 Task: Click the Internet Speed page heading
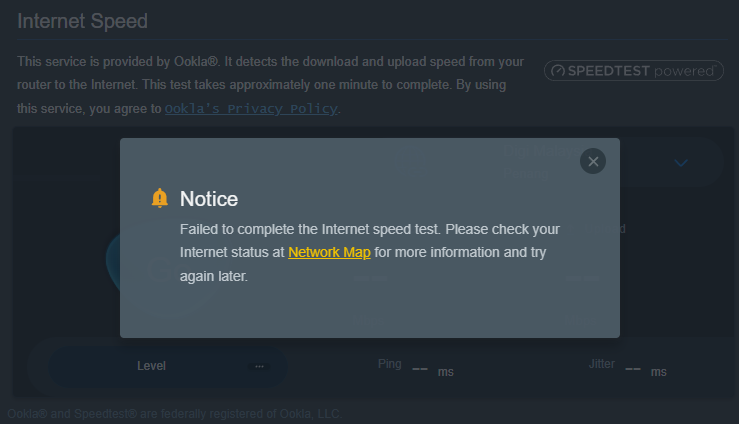point(82,21)
